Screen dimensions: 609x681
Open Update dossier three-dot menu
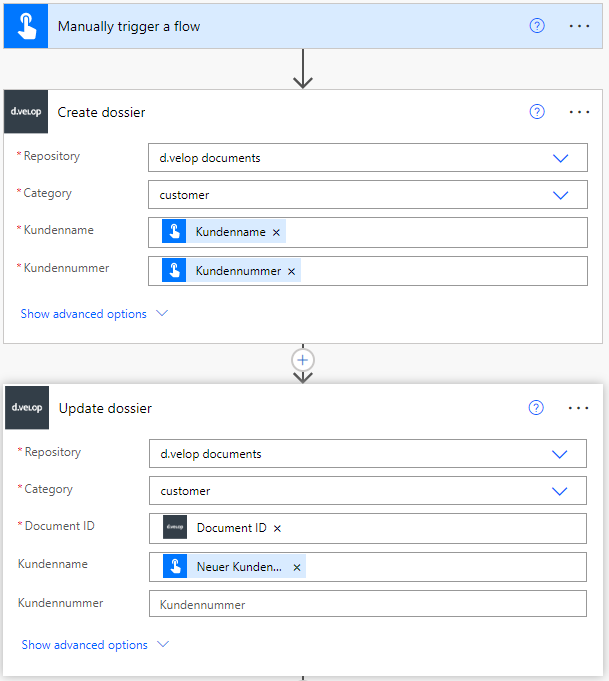pos(580,408)
